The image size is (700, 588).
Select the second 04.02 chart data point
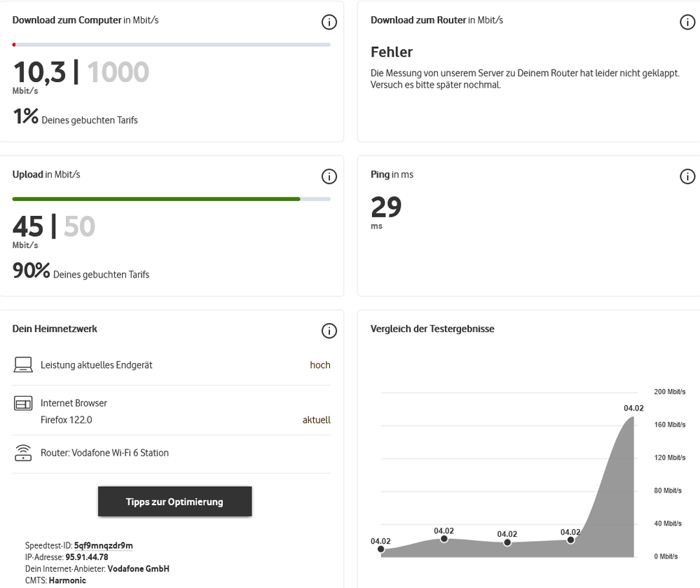click(444, 539)
